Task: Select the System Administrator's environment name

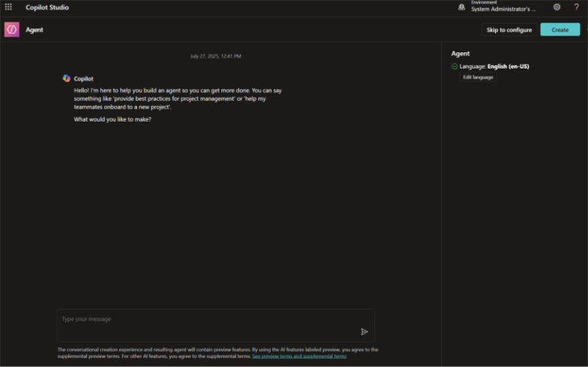Action: click(503, 9)
